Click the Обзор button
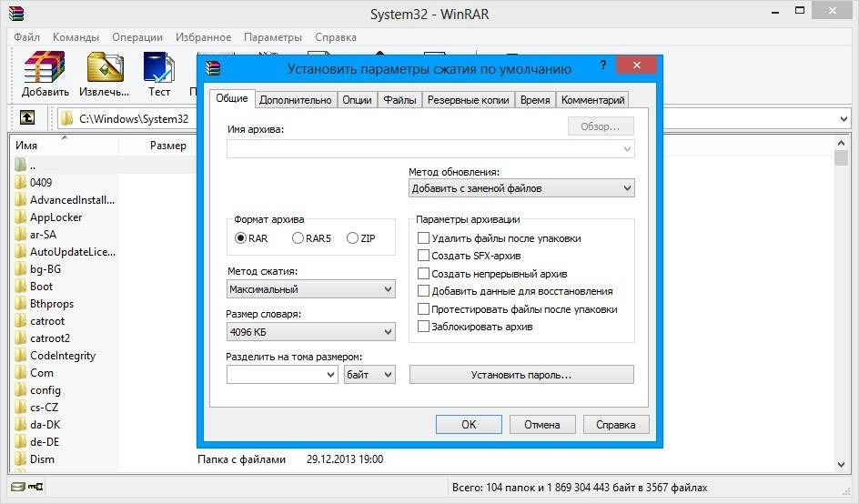The width and height of the screenshot is (859, 504). click(x=601, y=126)
